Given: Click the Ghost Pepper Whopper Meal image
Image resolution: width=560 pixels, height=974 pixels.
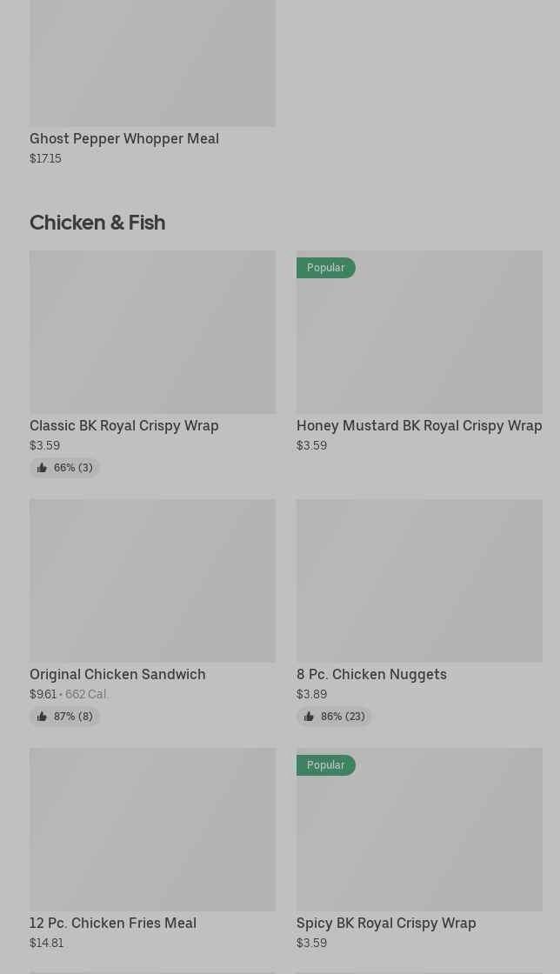Looking at the screenshot, I should click(152, 61).
